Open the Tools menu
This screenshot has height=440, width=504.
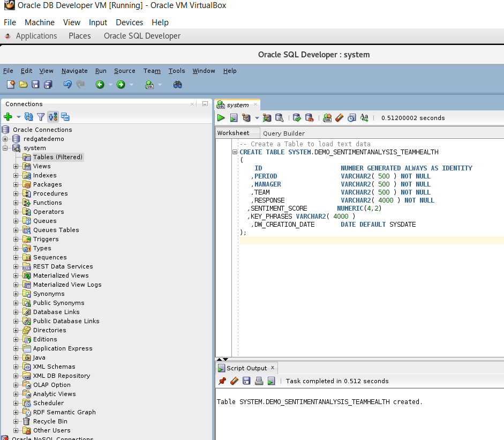point(177,71)
